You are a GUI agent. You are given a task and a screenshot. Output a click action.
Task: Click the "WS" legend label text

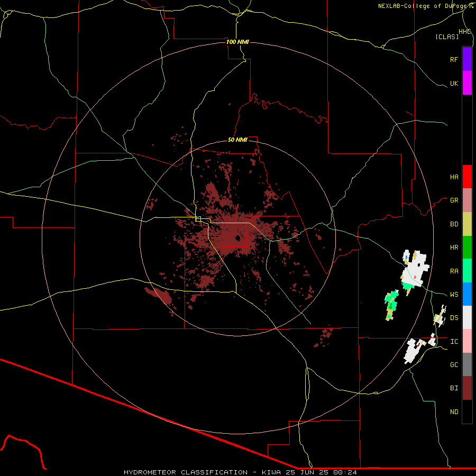click(x=454, y=295)
